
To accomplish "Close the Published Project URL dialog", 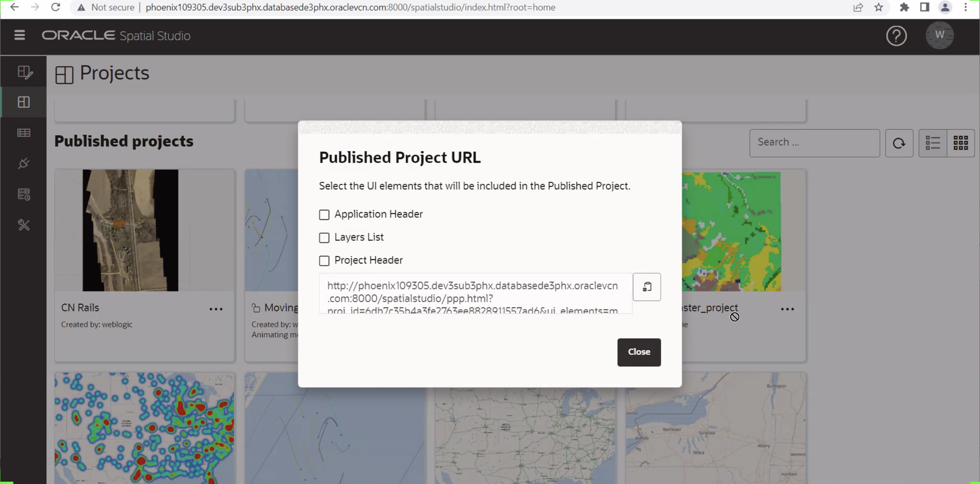I will point(638,352).
